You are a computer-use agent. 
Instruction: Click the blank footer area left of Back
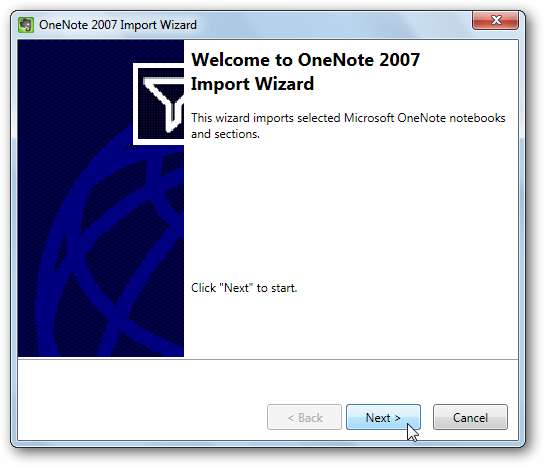[139, 399]
